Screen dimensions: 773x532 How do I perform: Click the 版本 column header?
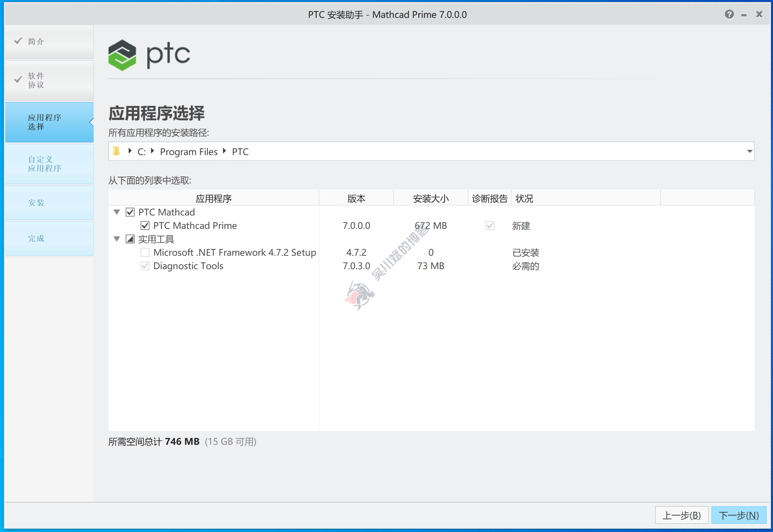point(356,198)
